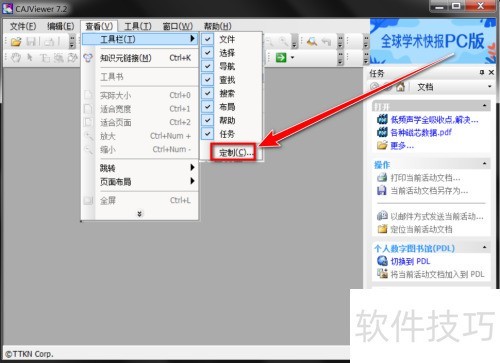500x363 pixels.
Task: Open the 编辑(E) menu
Action: click(x=60, y=26)
